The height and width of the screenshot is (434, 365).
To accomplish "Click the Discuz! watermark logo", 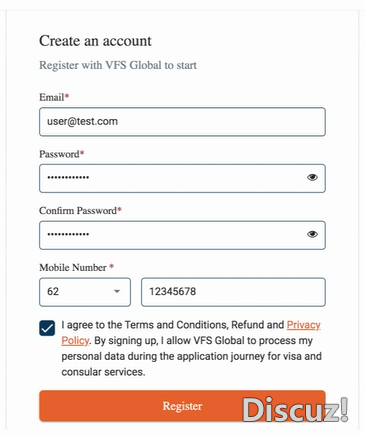I will [x=295, y=409].
